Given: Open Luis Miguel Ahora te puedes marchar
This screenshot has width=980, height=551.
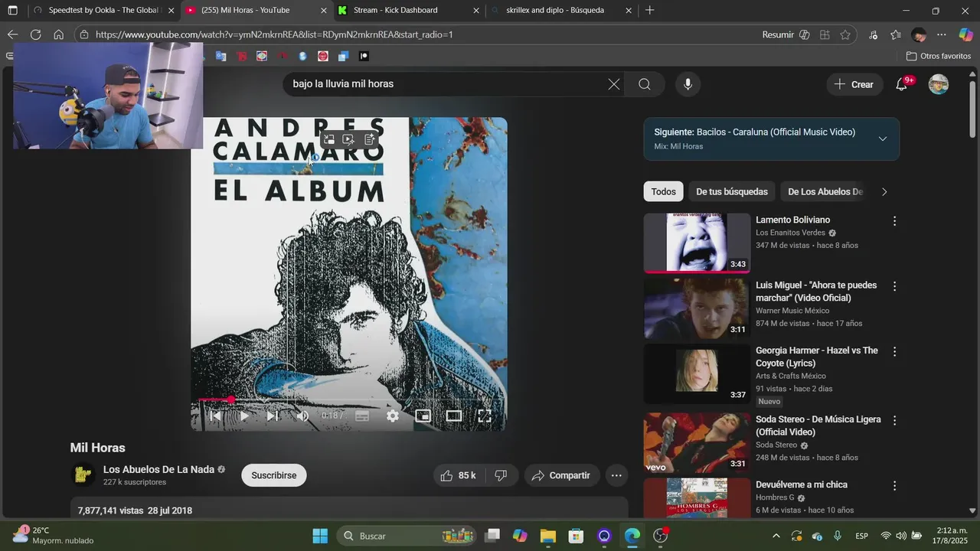Looking at the screenshot, I should (816, 291).
